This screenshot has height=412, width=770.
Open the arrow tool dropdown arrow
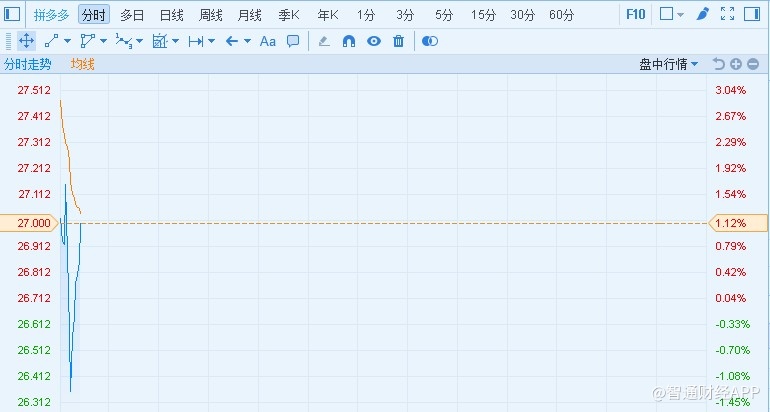click(x=248, y=41)
